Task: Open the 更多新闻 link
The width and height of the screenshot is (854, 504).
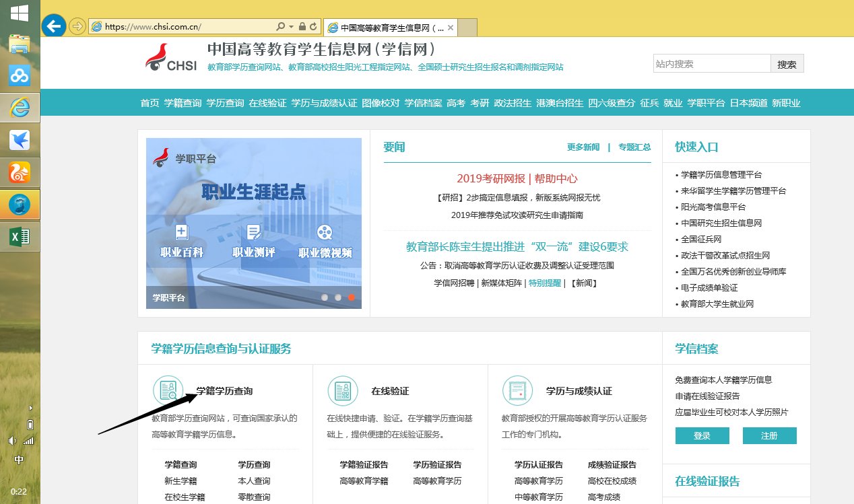Action: (582, 147)
